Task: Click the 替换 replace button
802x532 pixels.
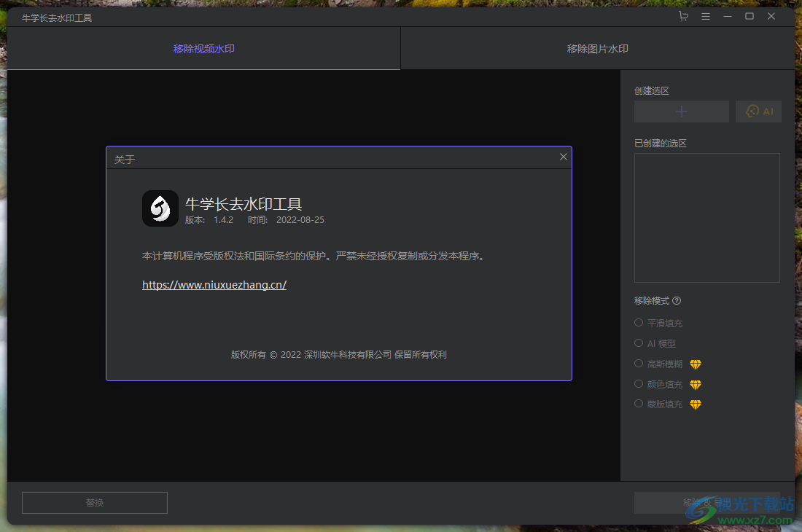Action: click(x=95, y=503)
